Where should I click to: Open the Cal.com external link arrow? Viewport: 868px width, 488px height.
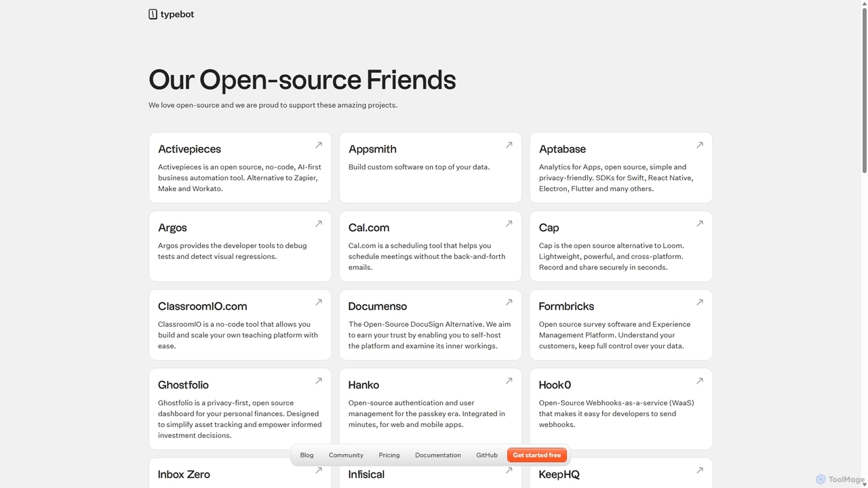tap(509, 224)
